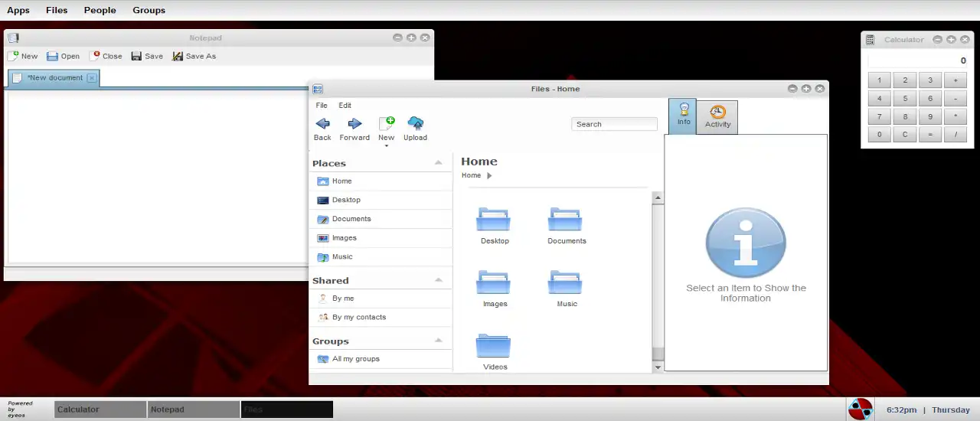
Task: Click the Notepad text editing area
Action: (157, 176)
